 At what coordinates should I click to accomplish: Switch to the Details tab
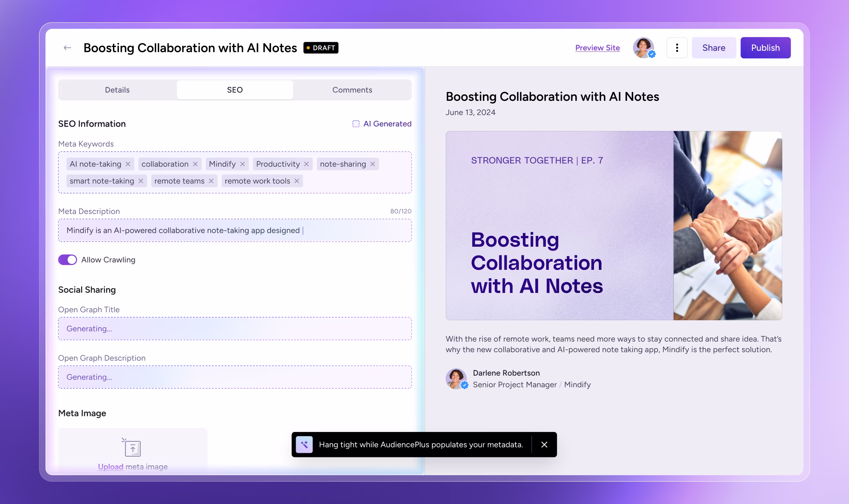(117, 90)
